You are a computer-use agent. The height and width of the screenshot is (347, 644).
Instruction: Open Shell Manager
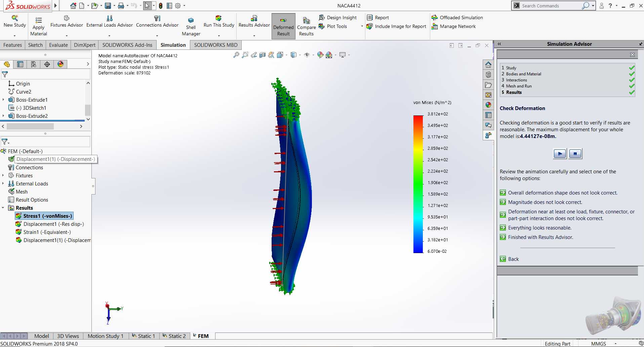pyautogui.click(x=191, y=26)
